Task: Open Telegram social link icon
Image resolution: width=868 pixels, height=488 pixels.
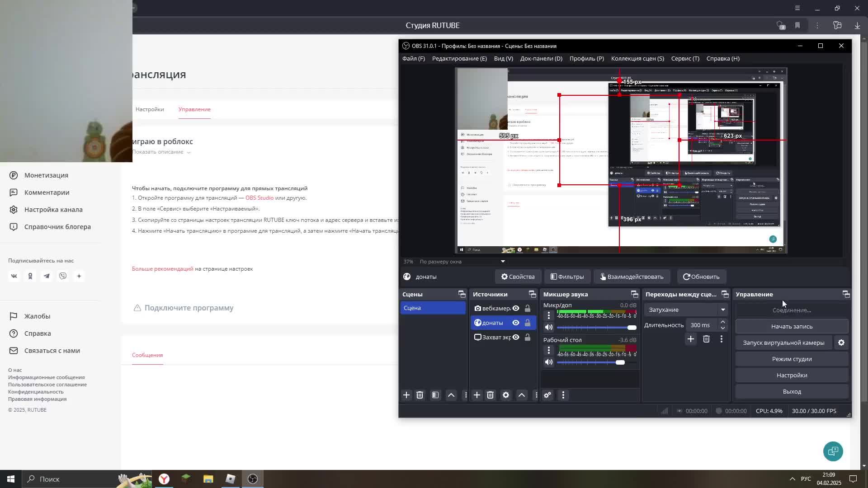Action: tap(47, 276)
